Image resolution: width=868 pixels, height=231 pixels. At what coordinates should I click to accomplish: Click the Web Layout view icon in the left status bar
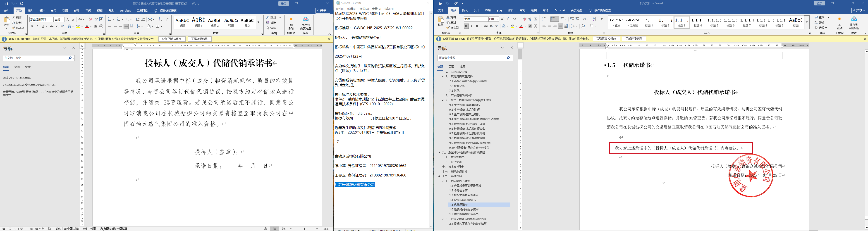284,229
